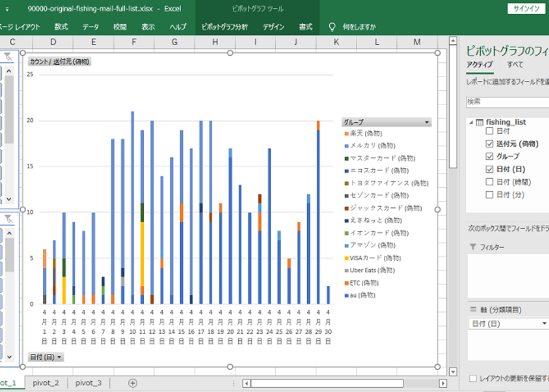Switch to the pivot_3 sheet tab

click(x=89, y=383)
